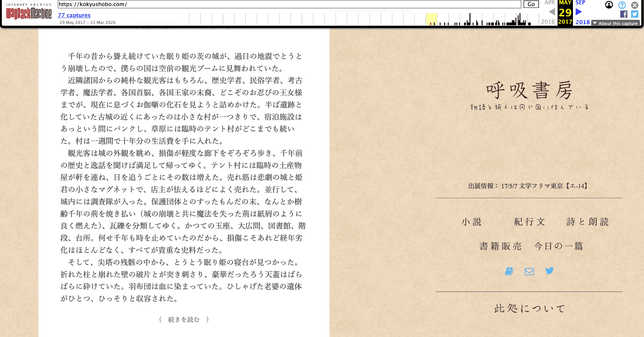
Task: Click the Go button
Action: [x=531, y=4]
